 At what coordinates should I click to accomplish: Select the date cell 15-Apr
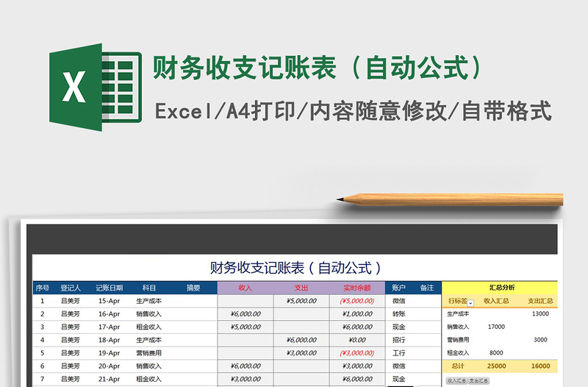tap(109, 301)
